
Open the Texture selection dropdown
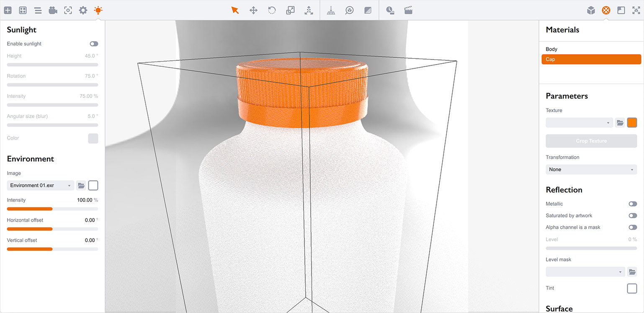[580, 123]
